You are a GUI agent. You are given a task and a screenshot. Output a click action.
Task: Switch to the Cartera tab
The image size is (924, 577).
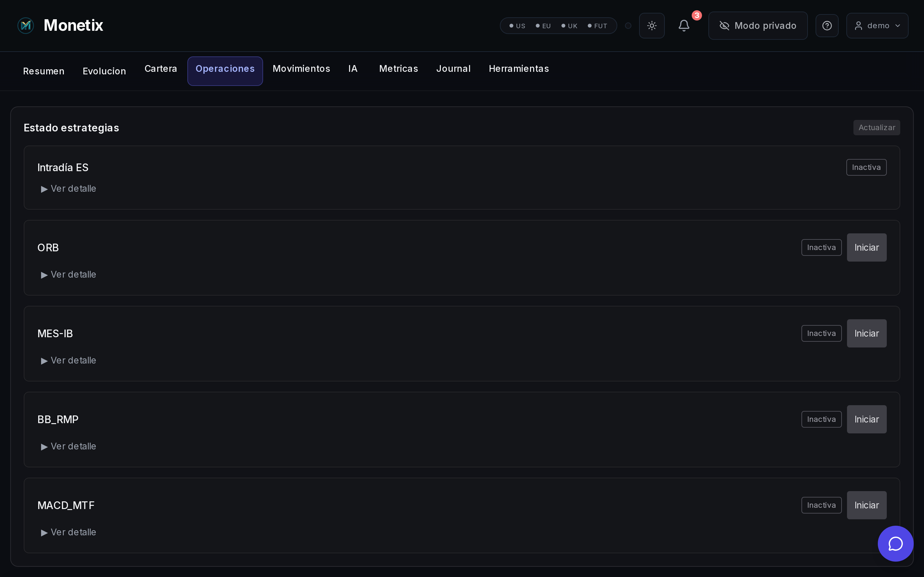[161, 69]
